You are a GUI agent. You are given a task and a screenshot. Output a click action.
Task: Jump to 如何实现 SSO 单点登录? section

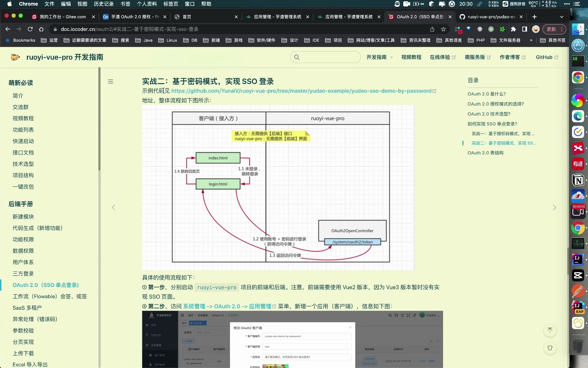tap(492, 124)
